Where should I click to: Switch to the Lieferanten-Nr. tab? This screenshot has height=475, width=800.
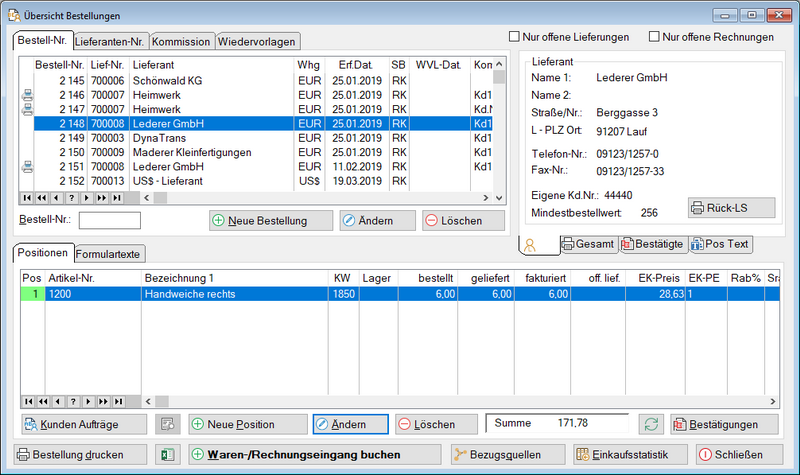point(112,42)
